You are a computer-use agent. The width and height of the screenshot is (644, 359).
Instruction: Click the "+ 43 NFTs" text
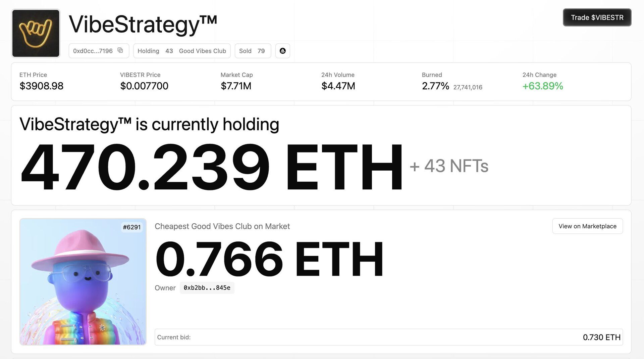(449, 166)
